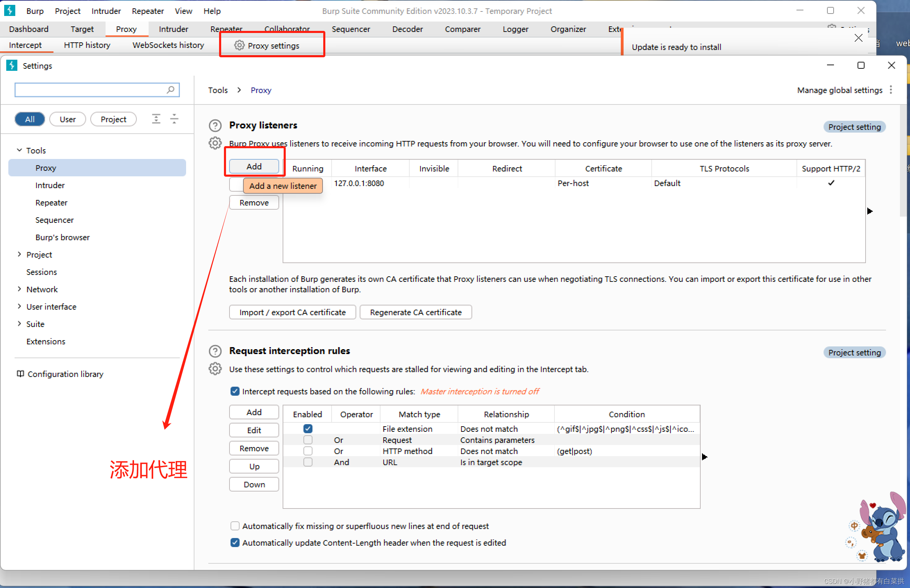Click the Request interception rules gear icon
The height and width of the screenshot is (588, 910).
pos(215,369)
